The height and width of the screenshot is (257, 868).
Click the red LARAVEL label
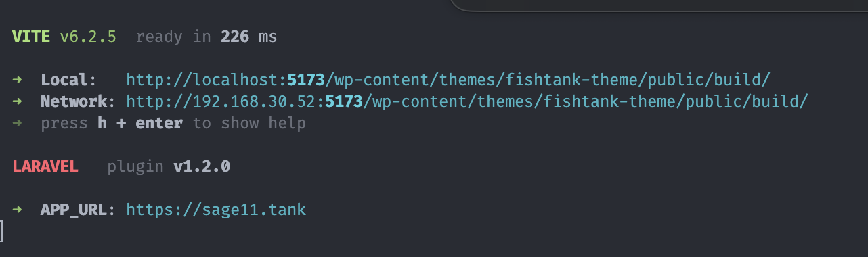tap(45, 166)
